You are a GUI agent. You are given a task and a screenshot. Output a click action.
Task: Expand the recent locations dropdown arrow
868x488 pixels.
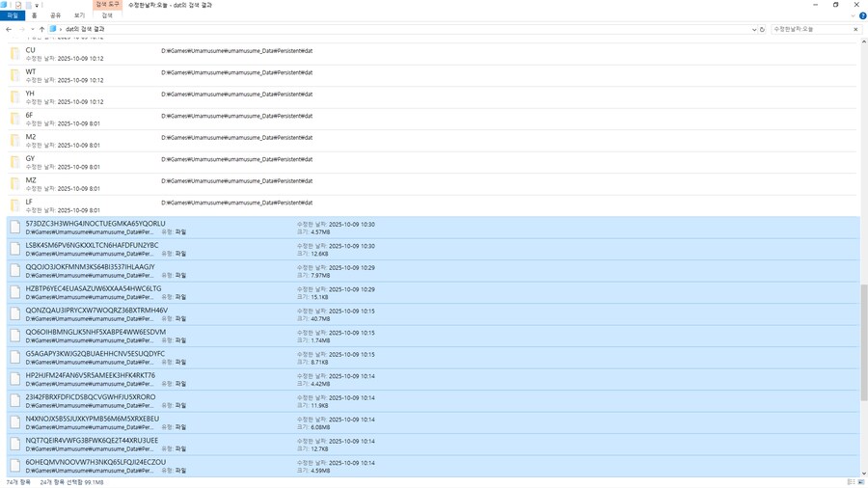(32, 29)
